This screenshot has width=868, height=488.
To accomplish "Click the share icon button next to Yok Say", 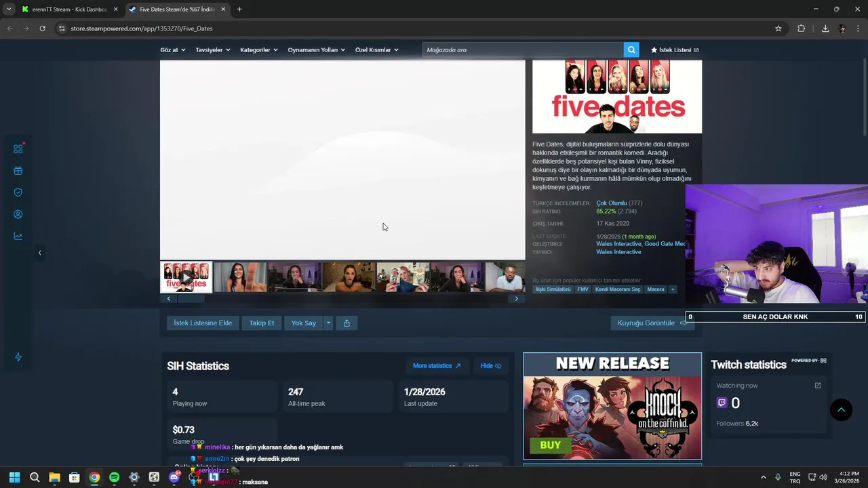I will click(347, 323).
